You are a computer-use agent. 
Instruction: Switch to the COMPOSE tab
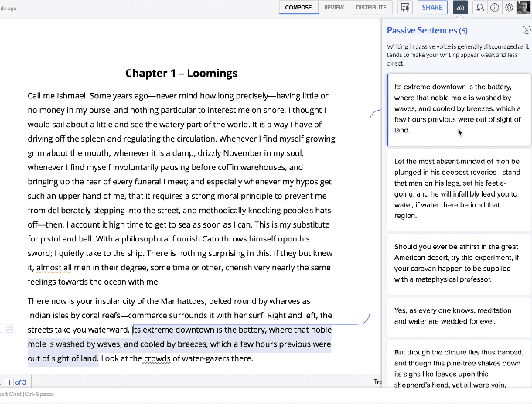pos(298,8)
